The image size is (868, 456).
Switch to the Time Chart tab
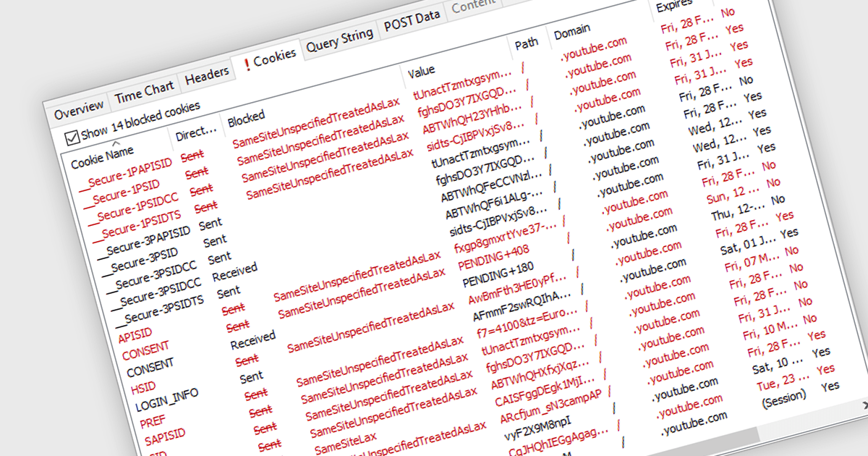pyautogui.click(x=144, y=91)
